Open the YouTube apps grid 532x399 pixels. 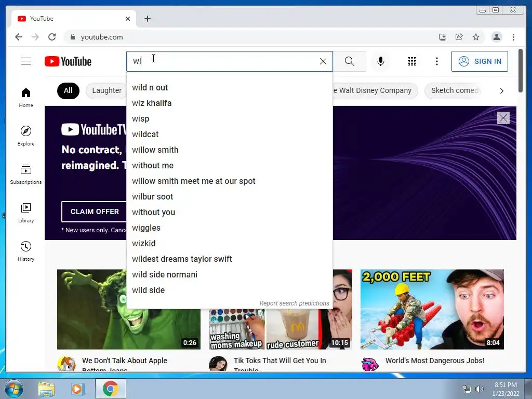tap(411, 61)
